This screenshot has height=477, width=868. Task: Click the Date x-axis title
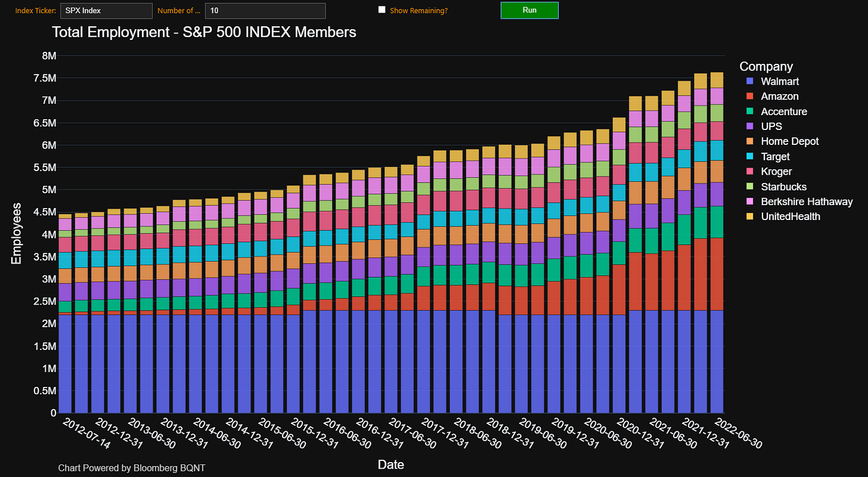coord(391,464)
